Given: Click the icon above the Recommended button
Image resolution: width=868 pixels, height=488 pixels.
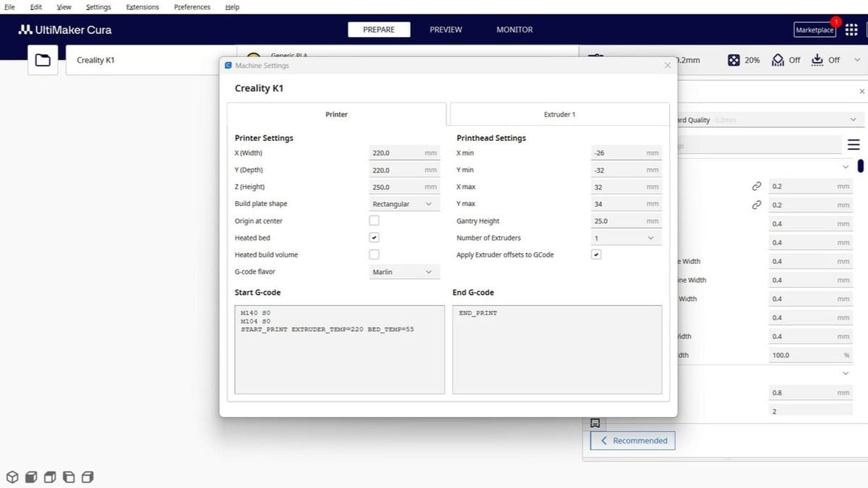Looking at the screenshot, I should point(595,423).
